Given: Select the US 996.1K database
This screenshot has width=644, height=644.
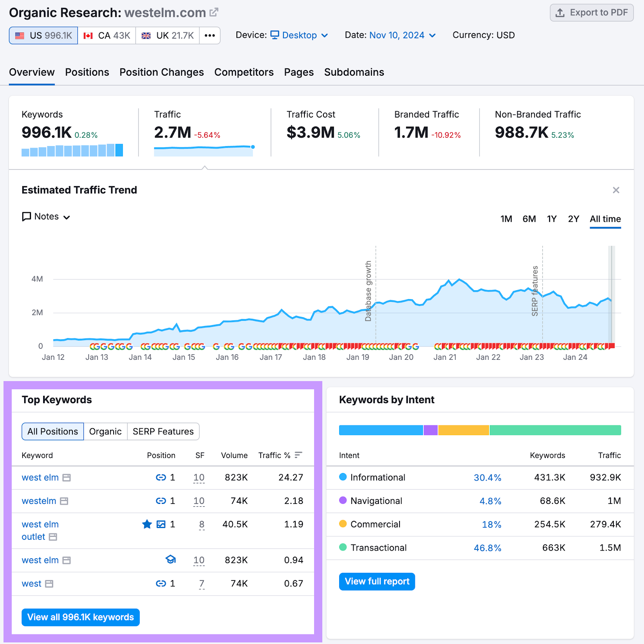Looking at the screenshot, I should pyautogui.click(x=43, y=35).
